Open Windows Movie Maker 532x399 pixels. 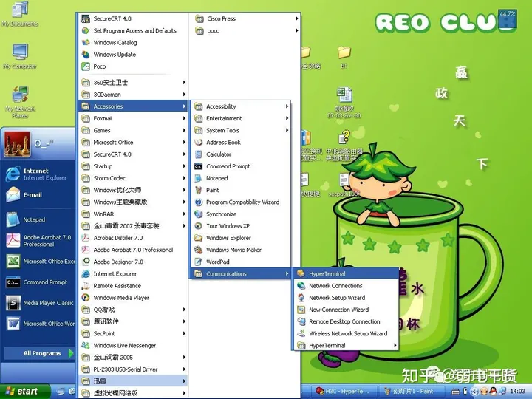pyautogui.click(x=240, y=250)
